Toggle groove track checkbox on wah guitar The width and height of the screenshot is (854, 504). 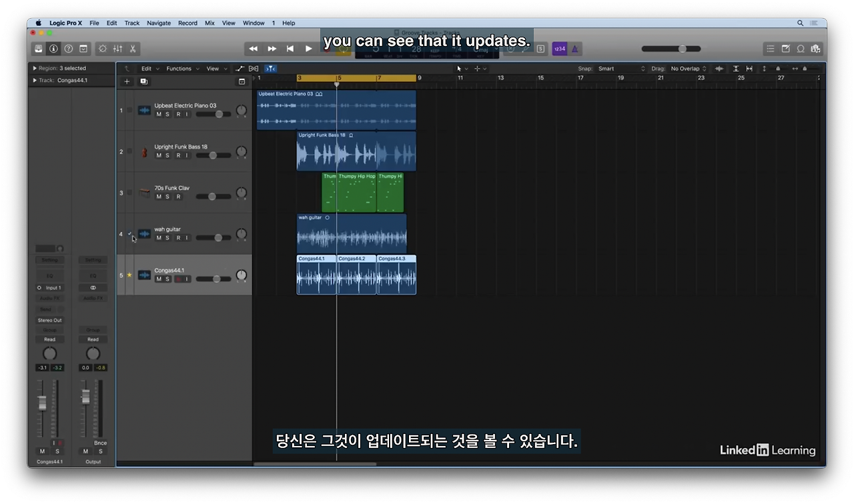[x=129, y=233]
